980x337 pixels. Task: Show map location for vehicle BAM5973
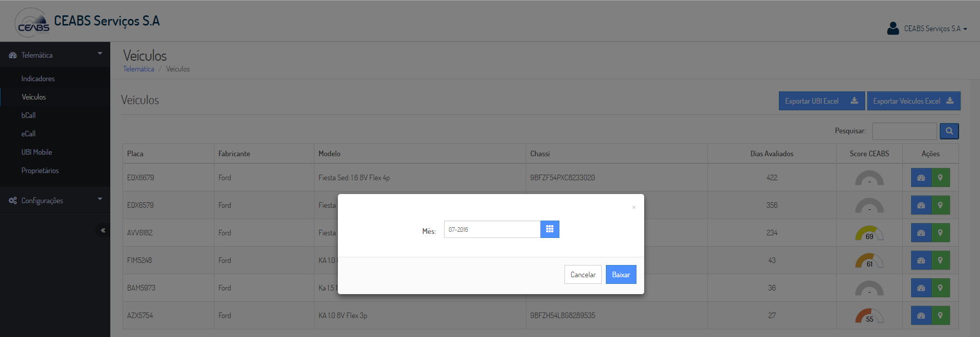(x=941, y=288)
